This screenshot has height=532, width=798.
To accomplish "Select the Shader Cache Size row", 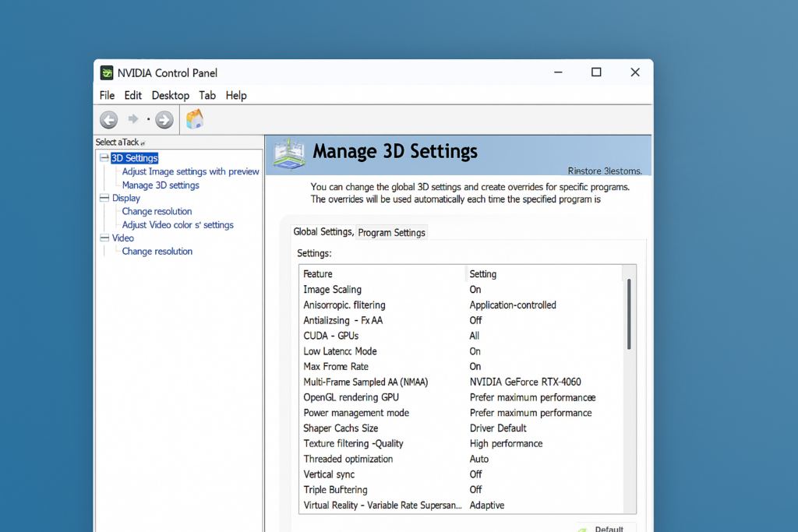I will pos(461,428).
